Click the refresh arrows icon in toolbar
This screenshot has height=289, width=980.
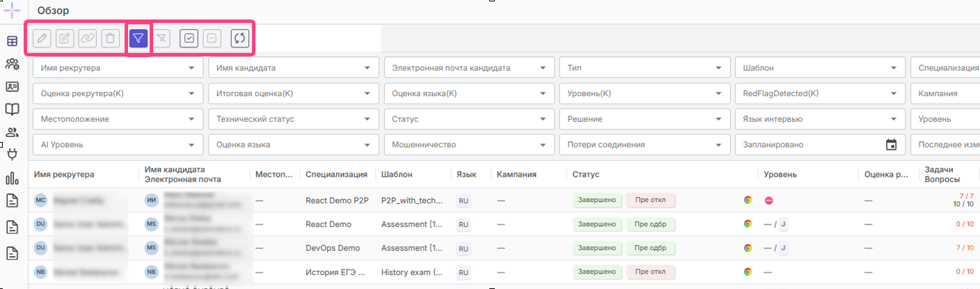coord(240,38)
